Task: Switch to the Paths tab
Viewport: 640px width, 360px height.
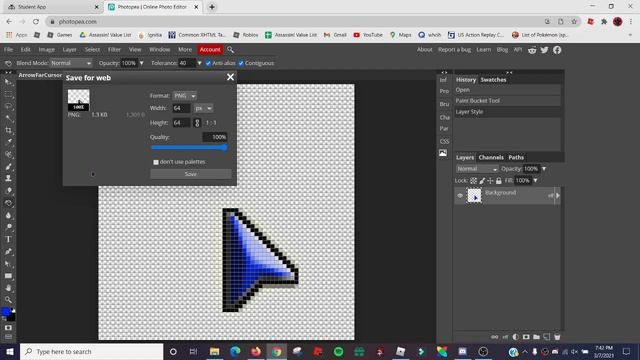Action: click(x=516, y=158)
